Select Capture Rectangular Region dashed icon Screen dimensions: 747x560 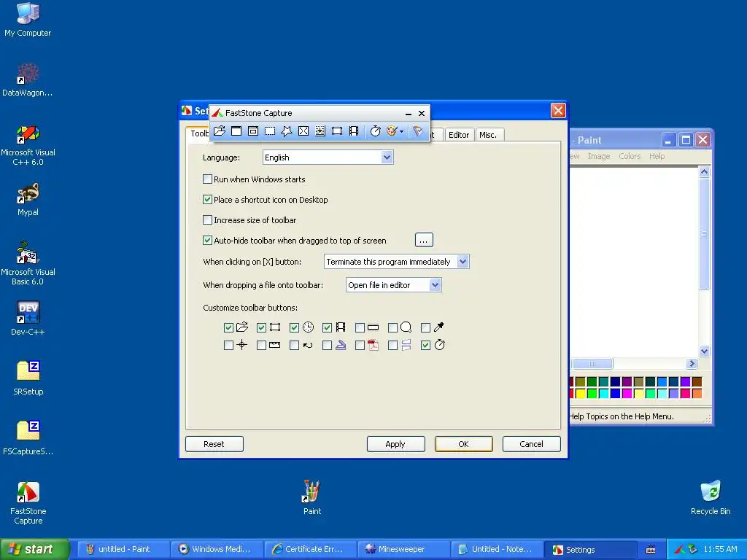[x=270, y=131]
